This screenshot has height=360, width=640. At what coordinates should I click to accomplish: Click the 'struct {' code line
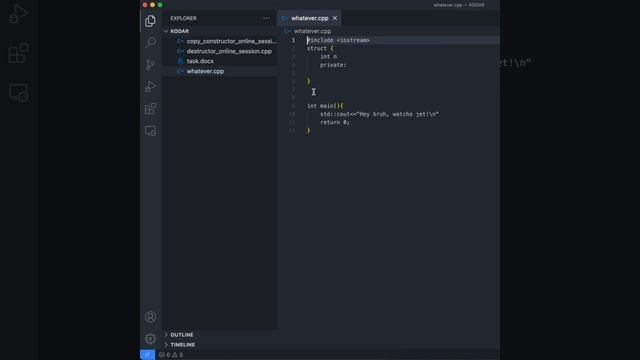[x=320, y=48]
